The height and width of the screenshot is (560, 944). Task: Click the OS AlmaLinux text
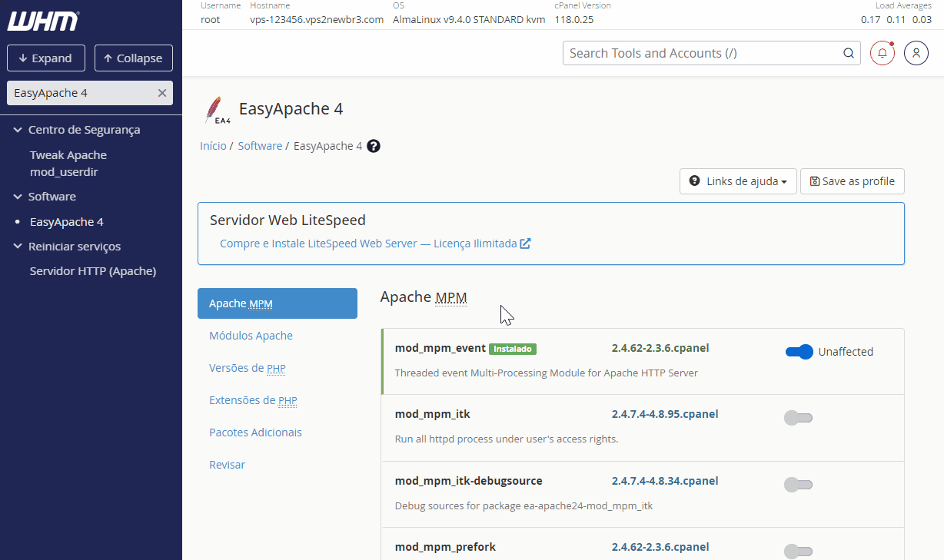(469, 20)
